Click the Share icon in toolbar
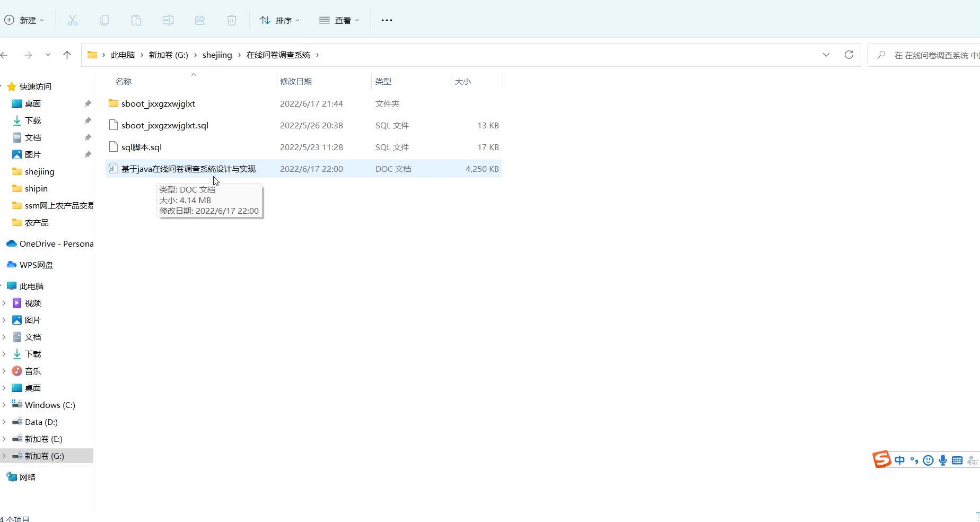The height and width of the screenshot is (522, 980). (200, 20)
